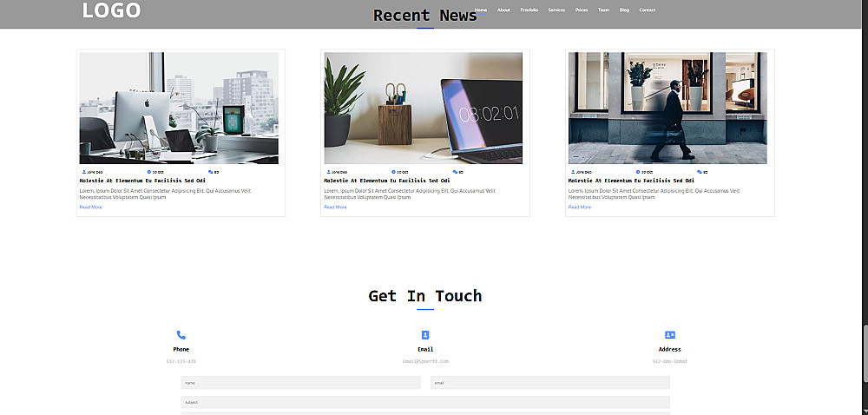This screenshot has width=868, height=415.
Task: Focus the email input field
Action: pos(550,382)
